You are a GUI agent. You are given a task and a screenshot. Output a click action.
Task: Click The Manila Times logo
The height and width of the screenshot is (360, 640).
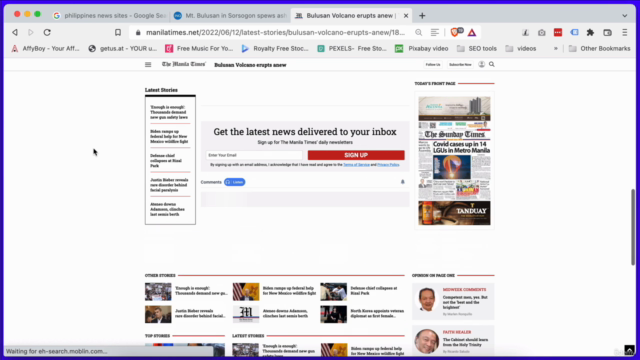184,64
